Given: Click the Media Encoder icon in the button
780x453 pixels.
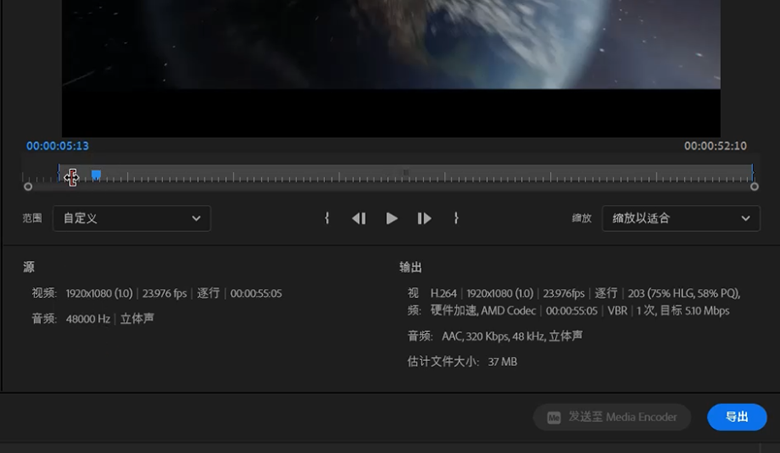Looking at the screenshot, I should (554, 417).
